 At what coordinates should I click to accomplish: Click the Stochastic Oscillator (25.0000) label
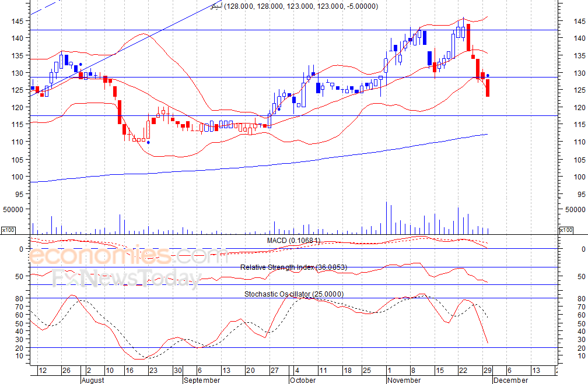coord(294,294)
